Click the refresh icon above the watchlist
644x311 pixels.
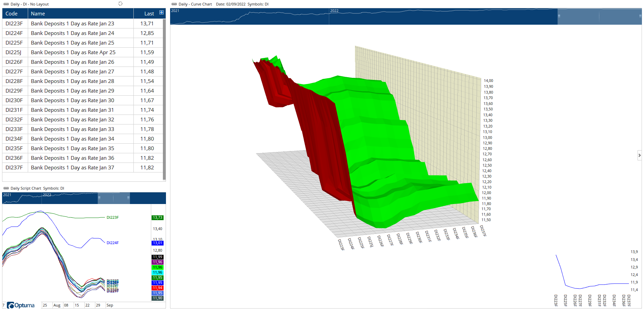[x=120, y=4]
